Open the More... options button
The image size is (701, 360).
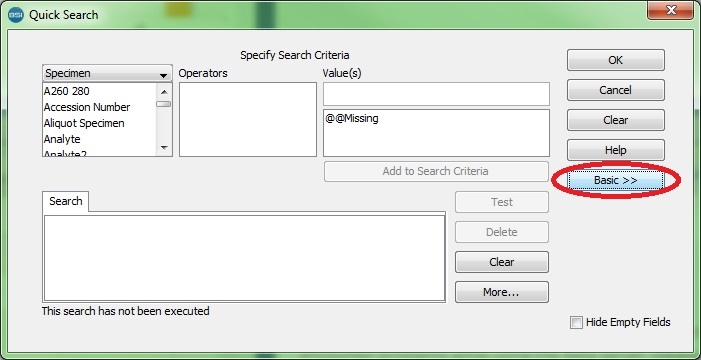click(x=502, y=292)
